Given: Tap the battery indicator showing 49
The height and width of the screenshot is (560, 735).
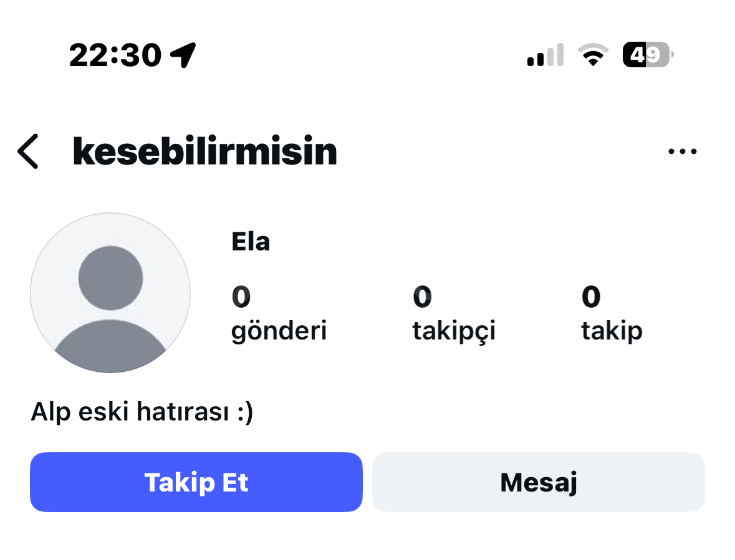Looking at the screenshot, I should 646,55.
